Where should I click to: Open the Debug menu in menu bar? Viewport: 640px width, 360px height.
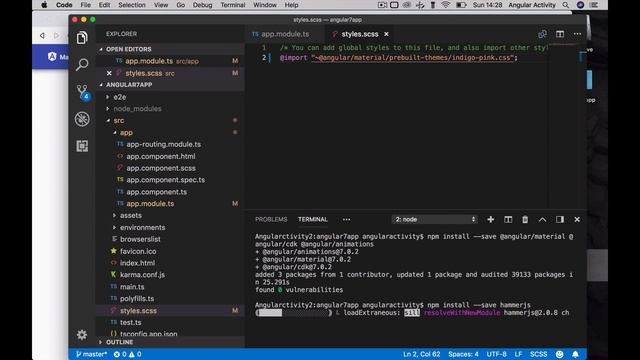[x=202, y=5]
